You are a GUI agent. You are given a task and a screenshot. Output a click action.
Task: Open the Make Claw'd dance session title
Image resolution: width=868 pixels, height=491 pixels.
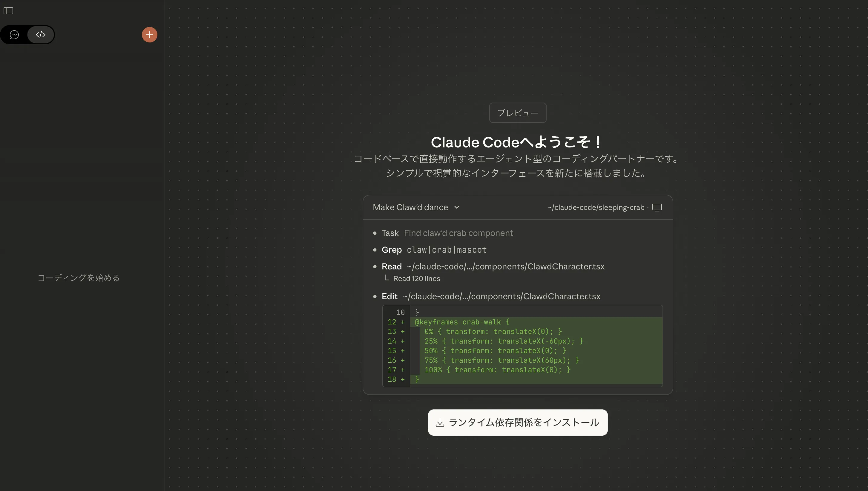click(410, 208)
